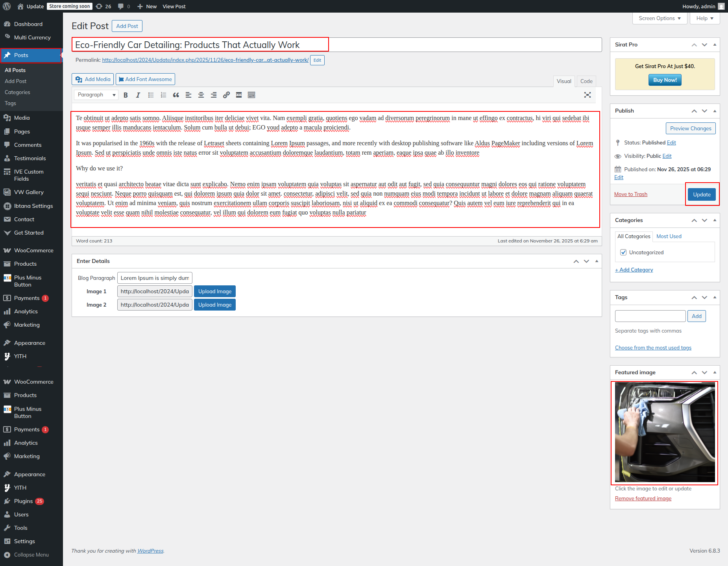This screenshot has height=566, width=728.
Task: Click the Blockquote toolbar icon
Action: tap(176, 95)
